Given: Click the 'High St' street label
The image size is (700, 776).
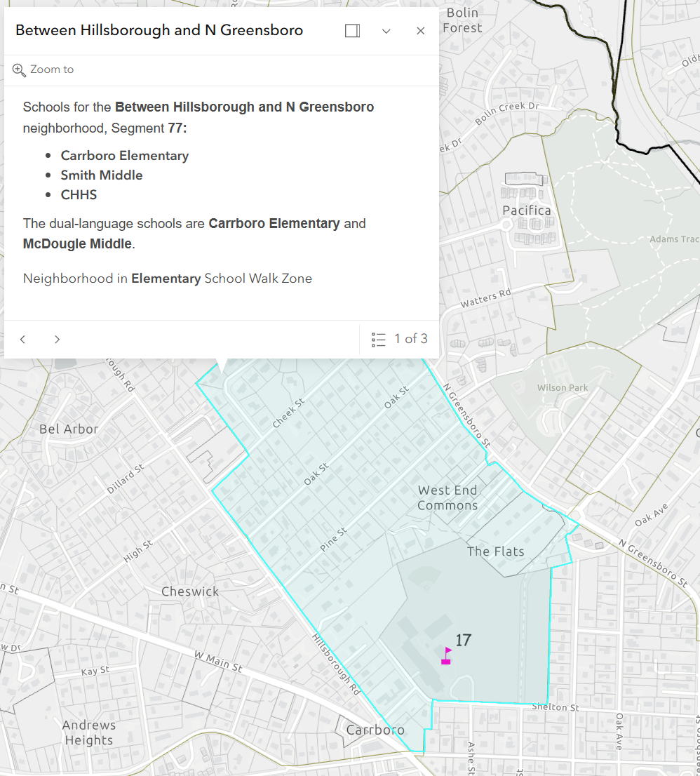Looking at the screenshot, I should [138, 551].
